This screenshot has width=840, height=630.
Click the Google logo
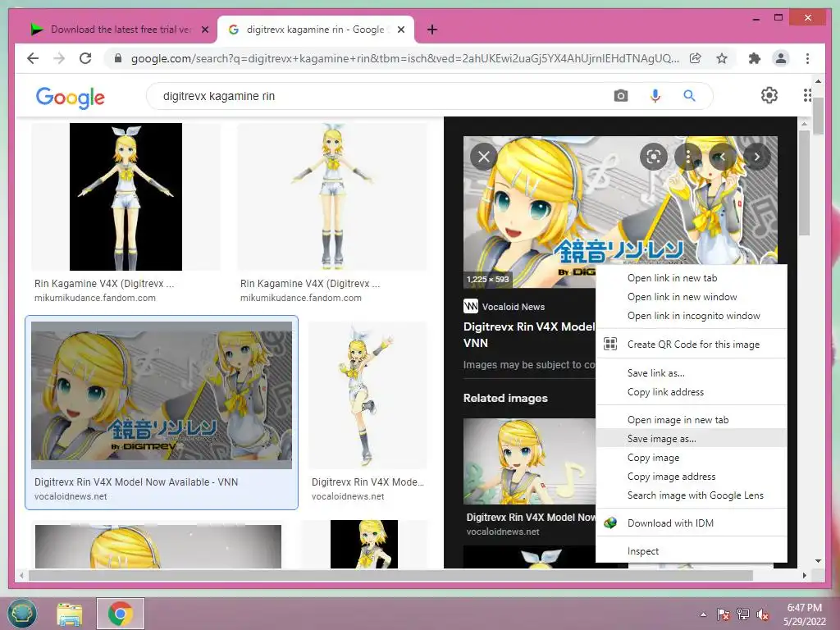[71, 97]
